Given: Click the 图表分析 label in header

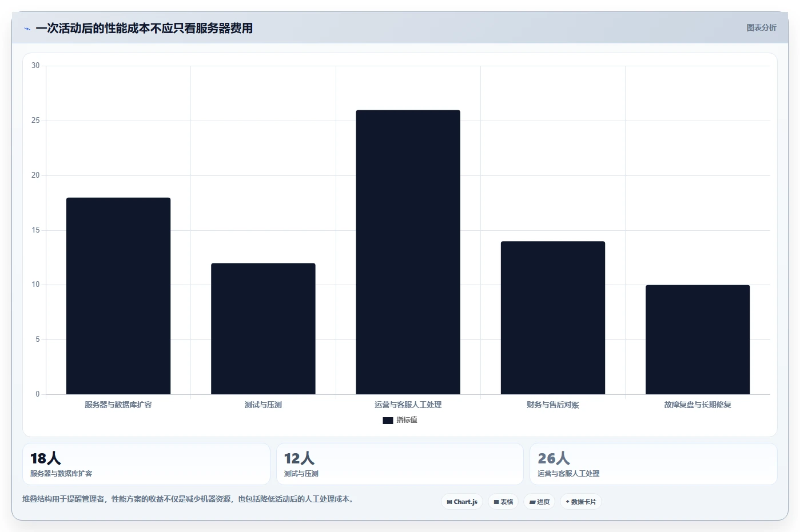Looking at the screenshot, I should [761, 27].
